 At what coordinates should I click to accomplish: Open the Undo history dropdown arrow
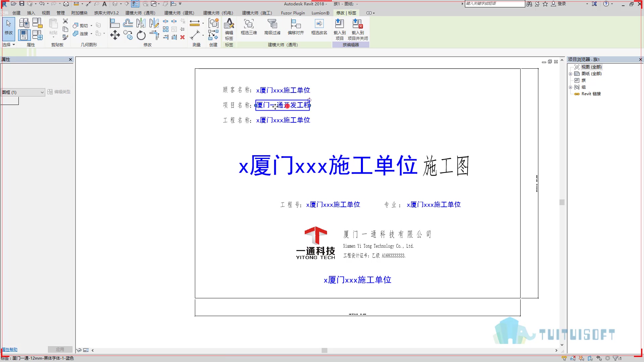coord(48,4)
